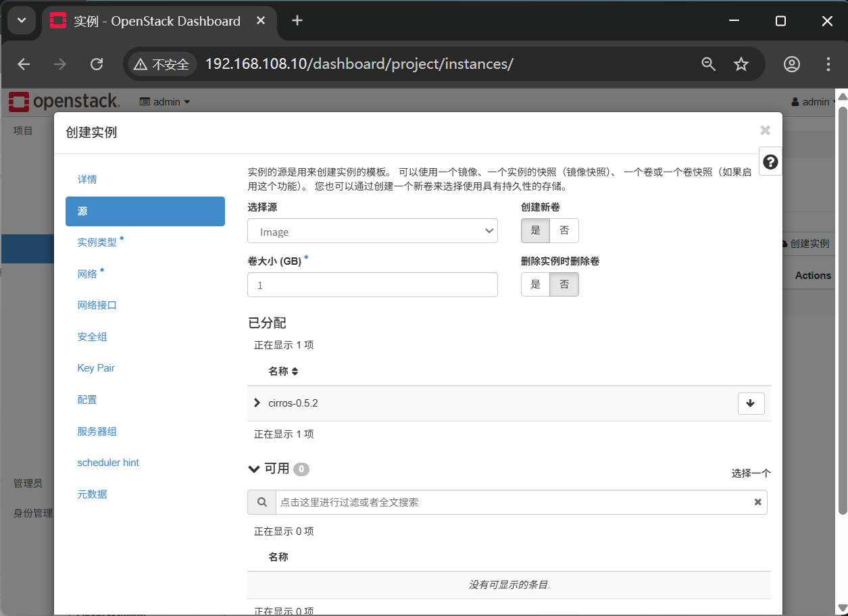Click the OpenStack logo

[x=64, y=101]
